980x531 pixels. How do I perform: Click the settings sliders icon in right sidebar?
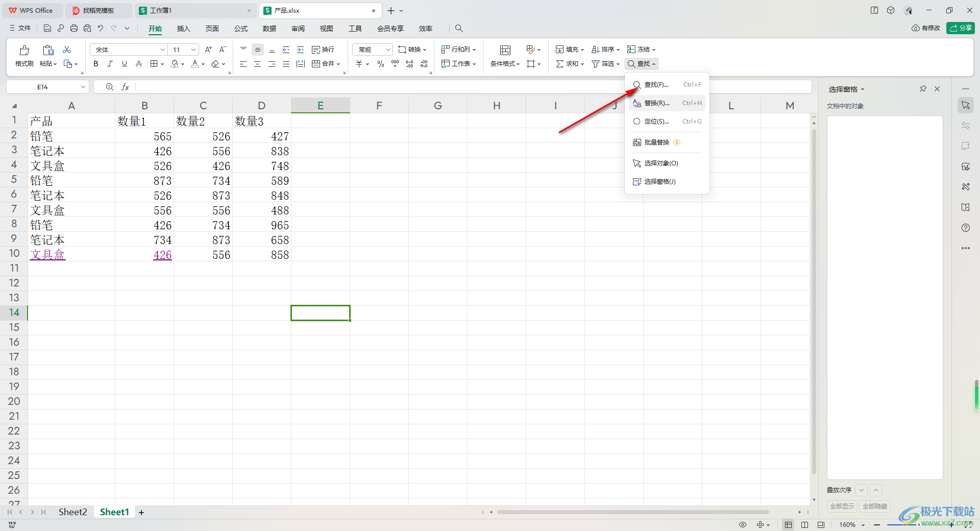point(966,126)
